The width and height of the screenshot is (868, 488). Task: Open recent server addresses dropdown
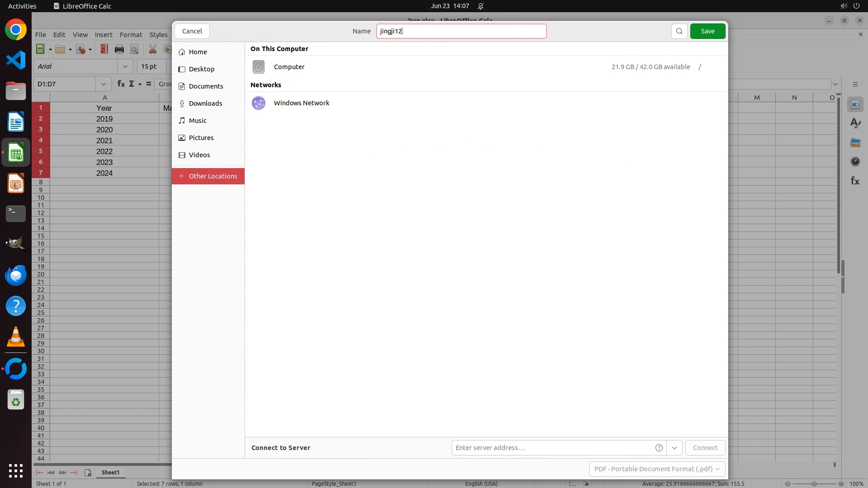tap(674, 448)
